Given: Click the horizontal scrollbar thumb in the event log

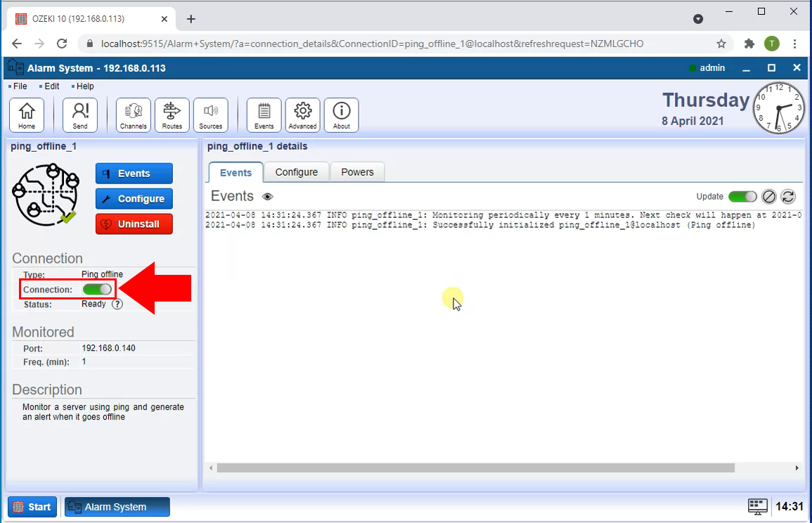Looking at the screenshot, I should pyautogui.click(x=475, y=467).
